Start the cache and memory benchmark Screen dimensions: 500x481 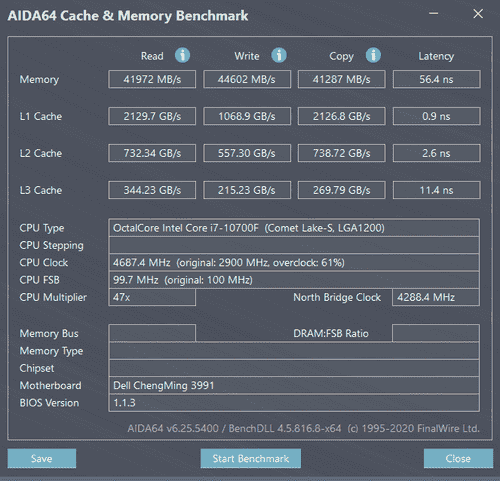click(251, 458)
